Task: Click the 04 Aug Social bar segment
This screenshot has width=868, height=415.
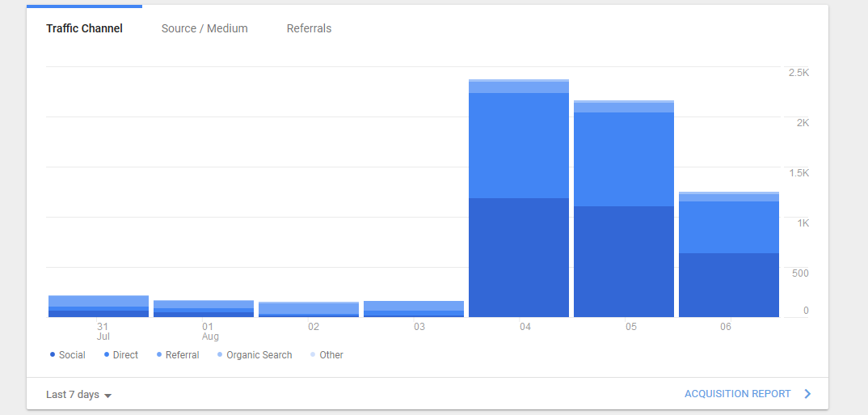Action: pyautogui.click(x=519, y=257)
